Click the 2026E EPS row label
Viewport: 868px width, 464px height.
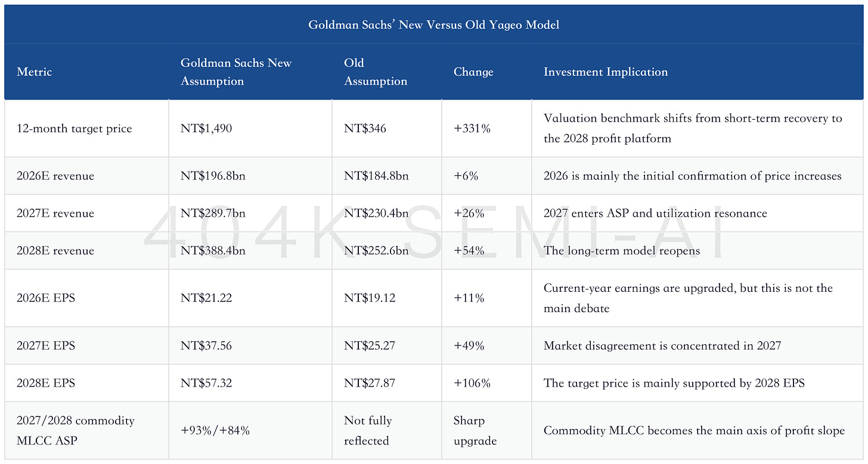(x=46, y=298)
